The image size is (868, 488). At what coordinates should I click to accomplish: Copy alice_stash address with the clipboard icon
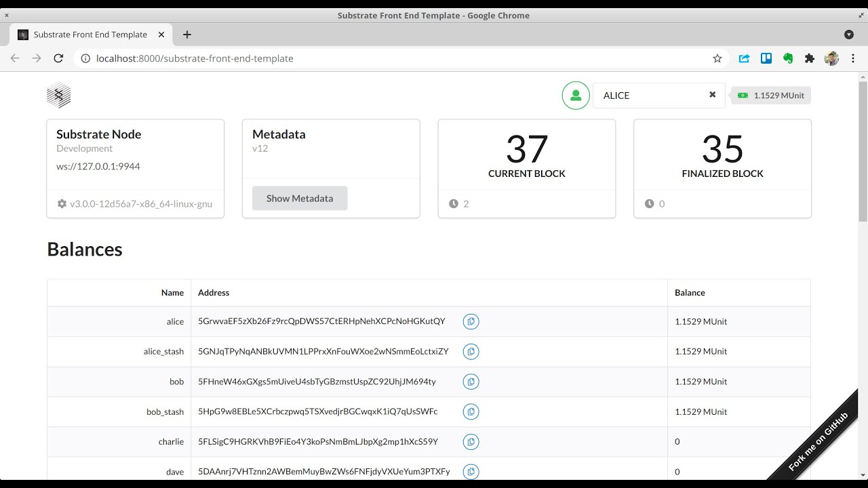(x=471, y=351)
